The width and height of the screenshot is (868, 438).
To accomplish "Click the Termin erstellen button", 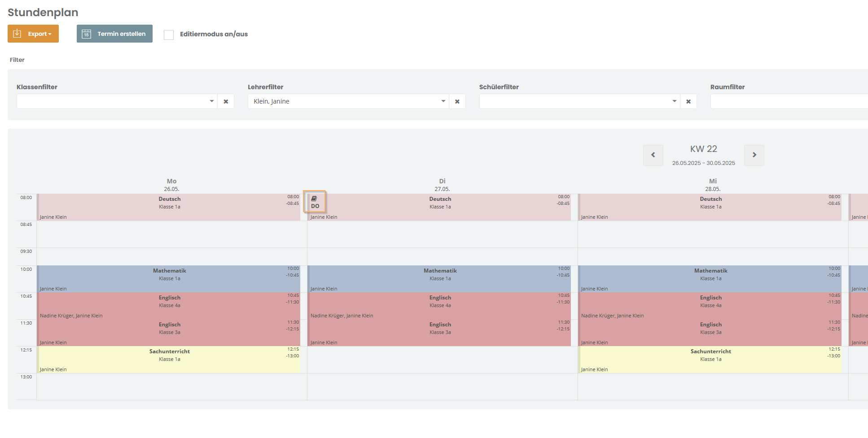I will (114, 34).
